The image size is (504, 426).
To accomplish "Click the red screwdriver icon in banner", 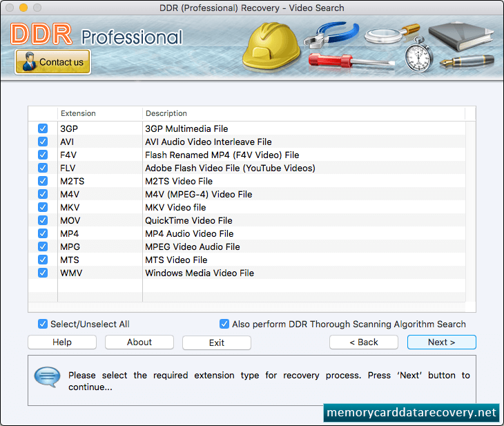I will click(x=351, y=61).
